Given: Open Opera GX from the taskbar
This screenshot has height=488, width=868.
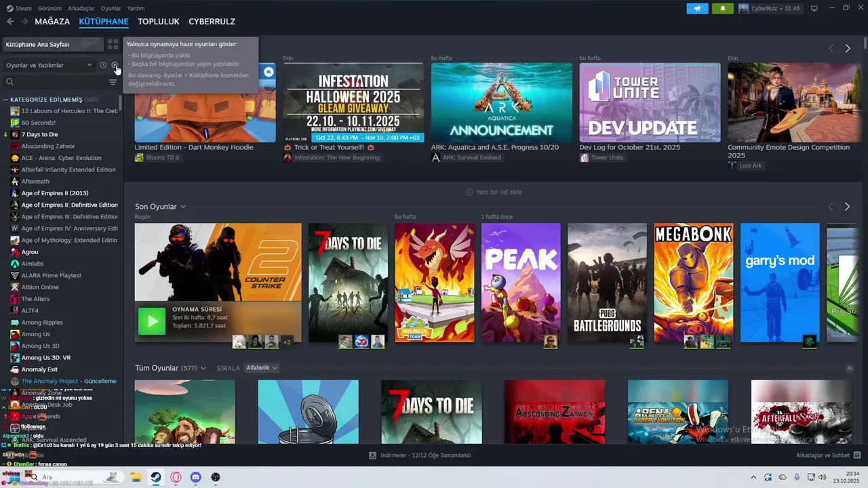Looking at the screenshot, I should point(176,477).
